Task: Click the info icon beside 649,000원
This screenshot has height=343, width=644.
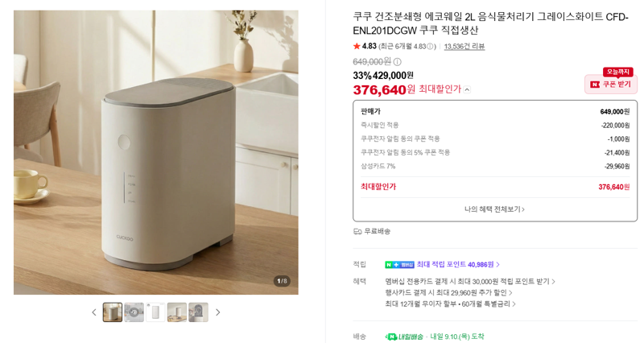Action: [397, 62]
